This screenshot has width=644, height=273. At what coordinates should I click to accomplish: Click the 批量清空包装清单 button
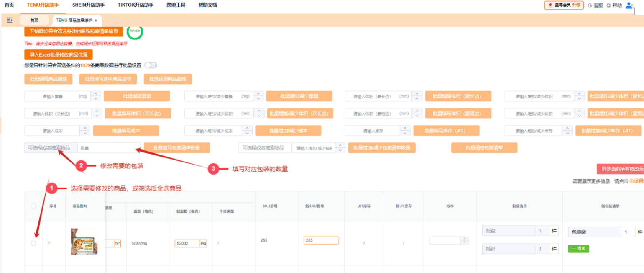(484, 147)
